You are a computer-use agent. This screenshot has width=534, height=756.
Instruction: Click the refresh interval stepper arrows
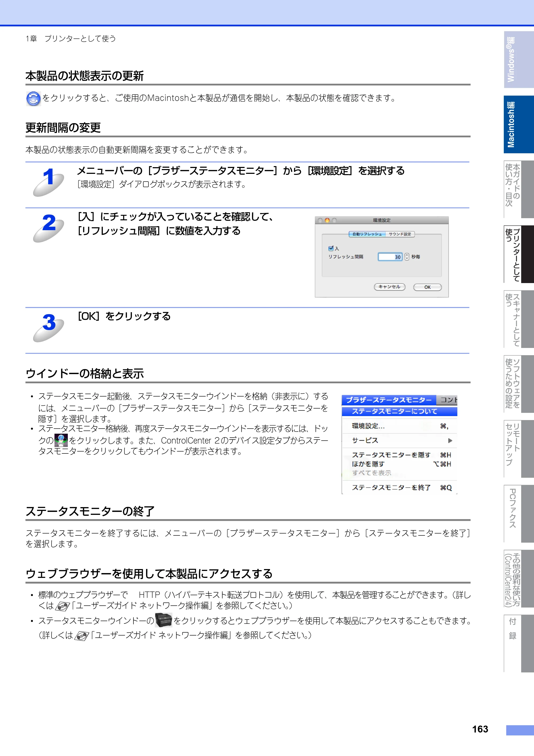pos(407,257)
